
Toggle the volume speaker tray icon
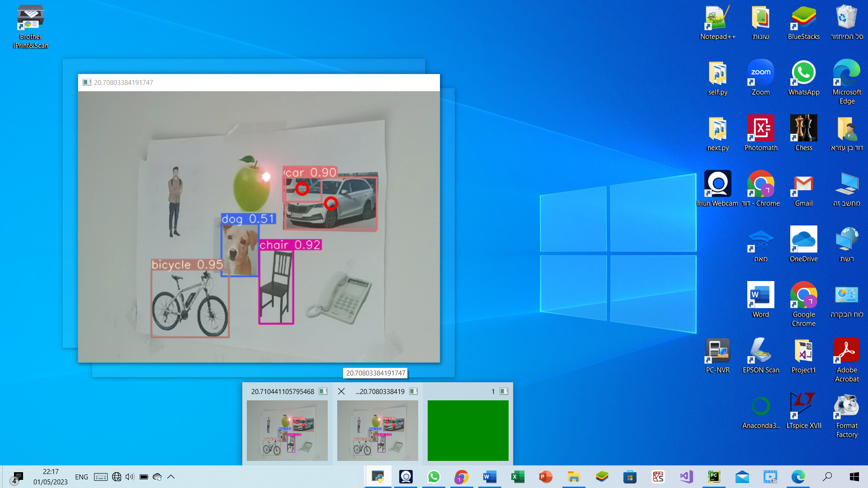130,477
